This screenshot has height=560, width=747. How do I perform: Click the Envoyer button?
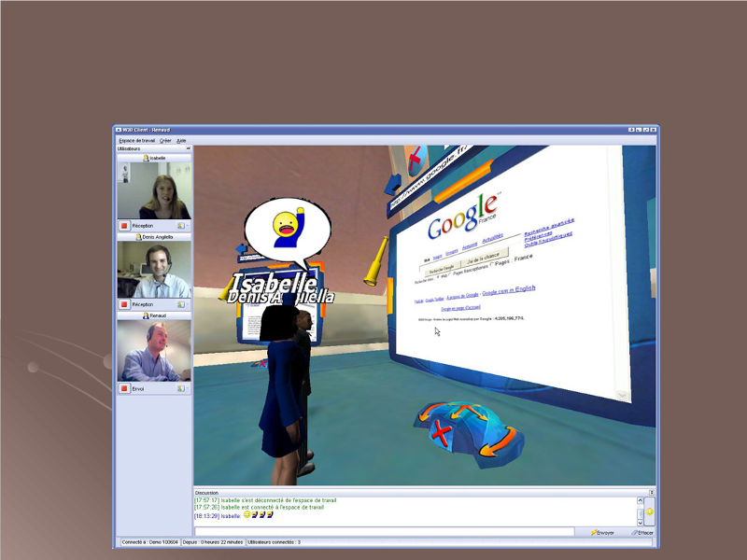click(603, 532)
